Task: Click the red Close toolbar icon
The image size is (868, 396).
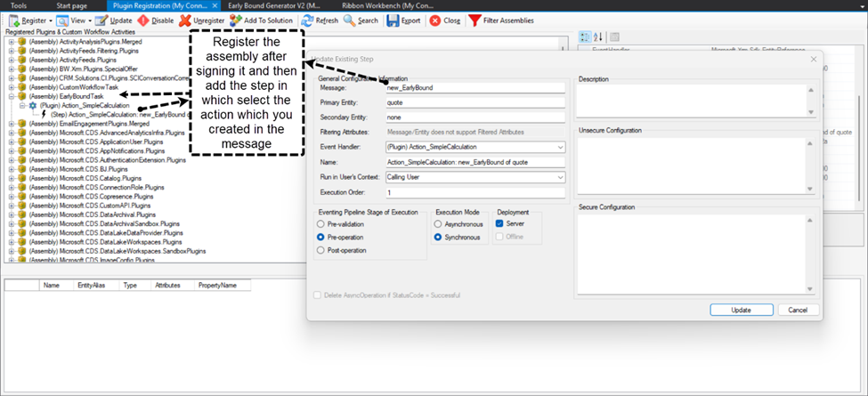Action: click(x=435, y=20)
